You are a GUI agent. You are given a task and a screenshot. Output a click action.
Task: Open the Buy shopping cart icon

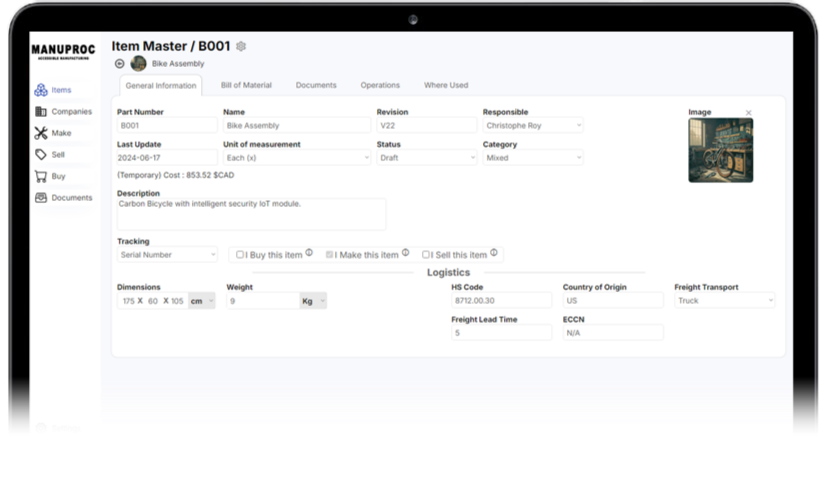pos(40,176)
